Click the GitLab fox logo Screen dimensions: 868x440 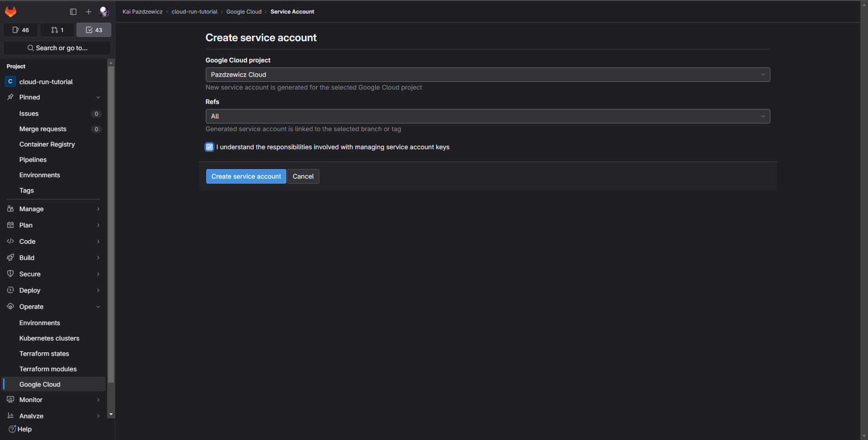point(11,12)
